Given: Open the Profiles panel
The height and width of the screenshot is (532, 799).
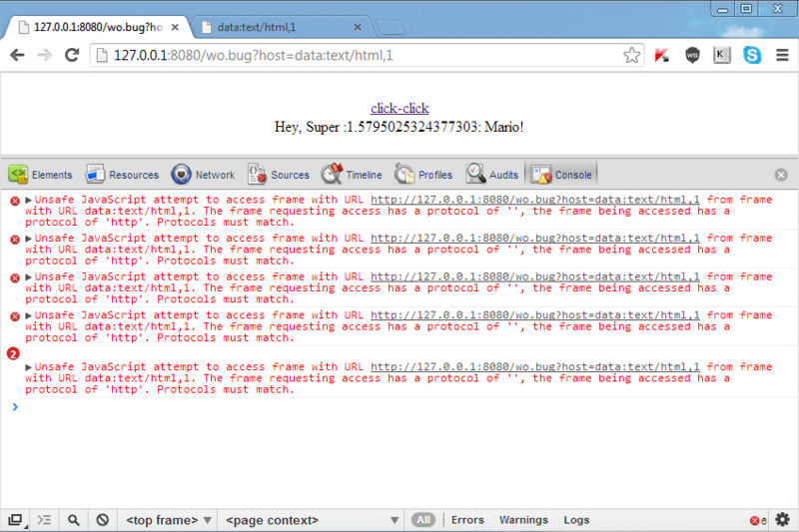Looking at the screenshot, I should pyautogui.click(x=423, y=175).
